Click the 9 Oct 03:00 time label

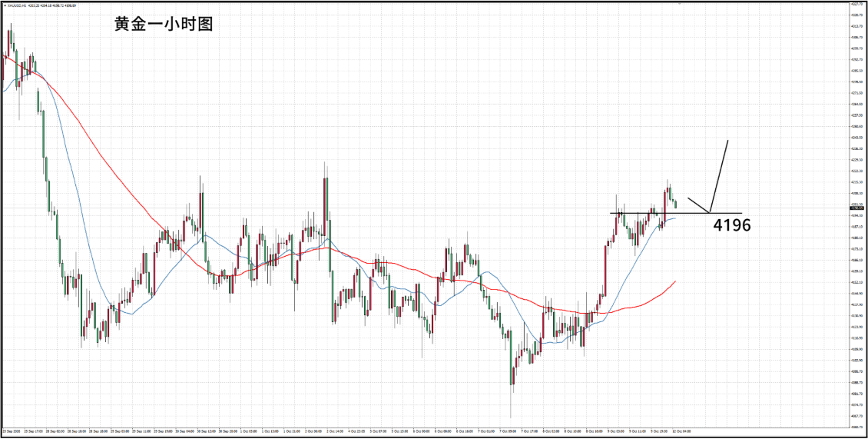(x=617, y=431)
